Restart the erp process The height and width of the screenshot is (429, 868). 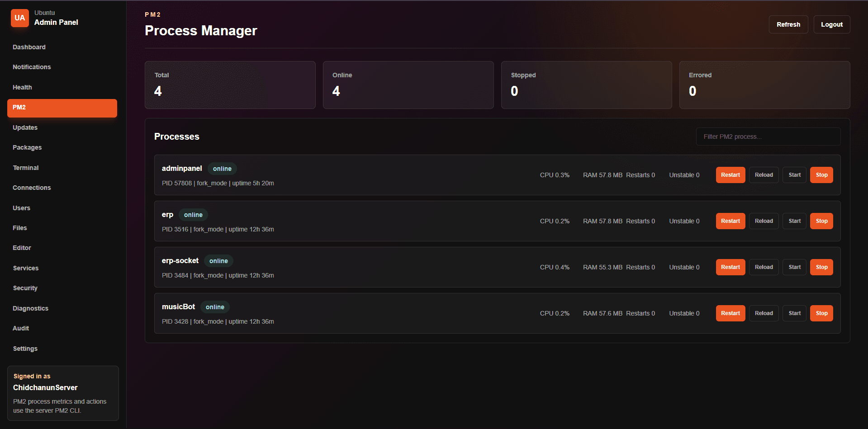click(730, 221)
